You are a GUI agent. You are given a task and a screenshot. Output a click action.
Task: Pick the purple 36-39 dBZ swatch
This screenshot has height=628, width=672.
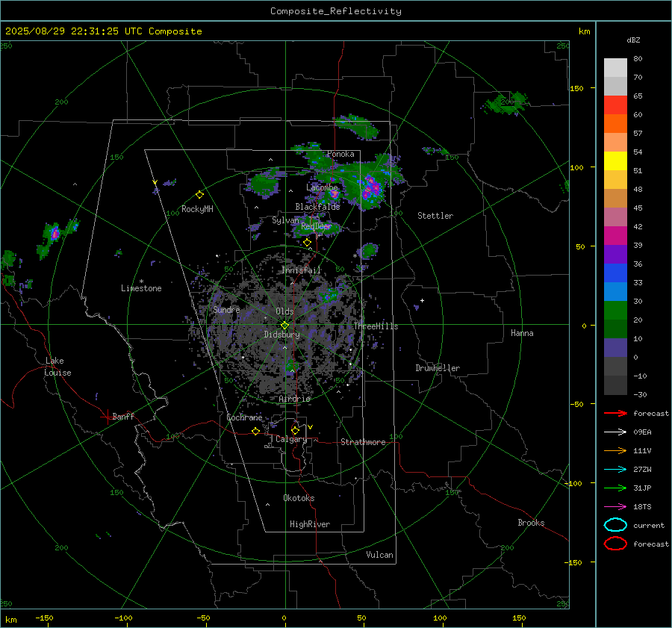[x=615, y=255]
